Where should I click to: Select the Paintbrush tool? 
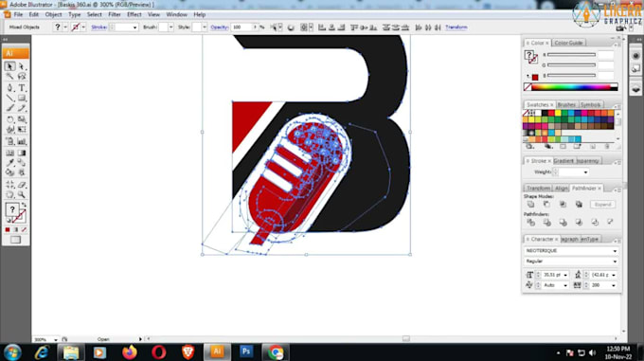9,108
